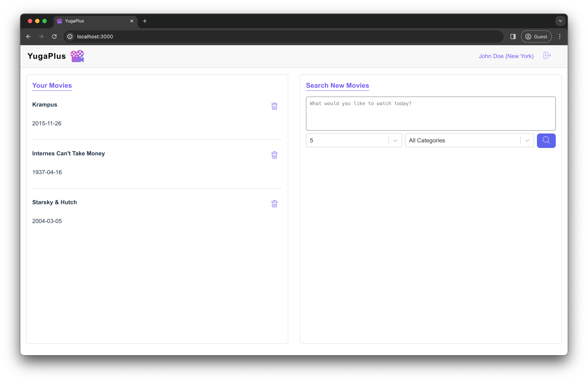Focus the movie search text box
Screen dimensions: 588x382
(430, 114)
